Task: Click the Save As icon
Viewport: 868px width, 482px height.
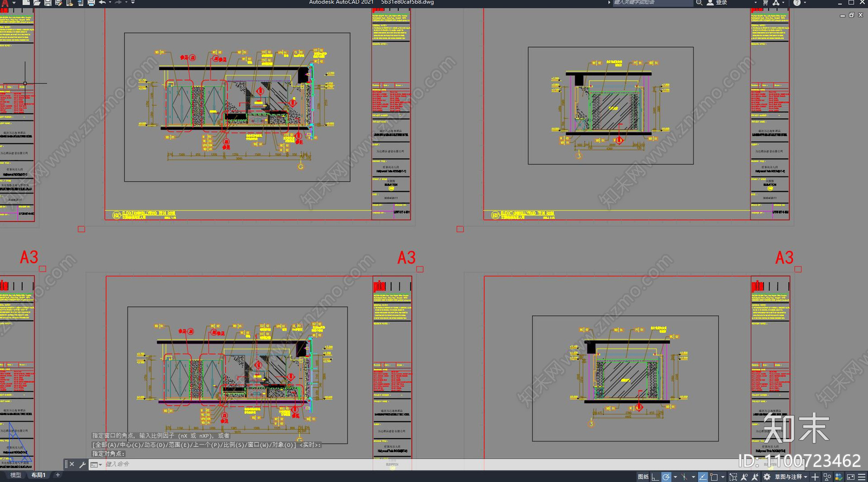Action: coord(59,3)
